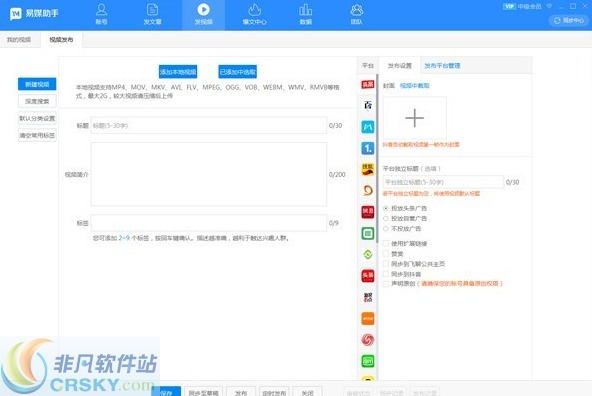This screenshot has width=592, height=396.
Task: Focus the 标签 tags input field
Action: click(208, 223)
